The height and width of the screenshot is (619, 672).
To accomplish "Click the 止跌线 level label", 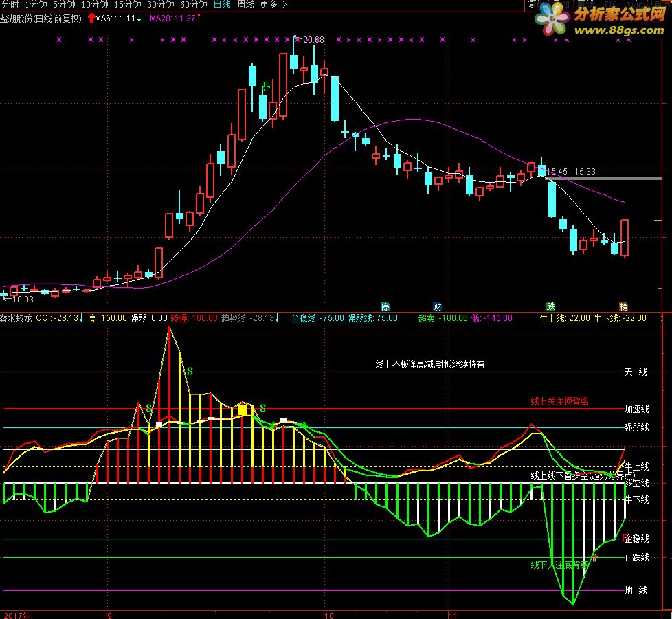I will (x=636, y=558).
